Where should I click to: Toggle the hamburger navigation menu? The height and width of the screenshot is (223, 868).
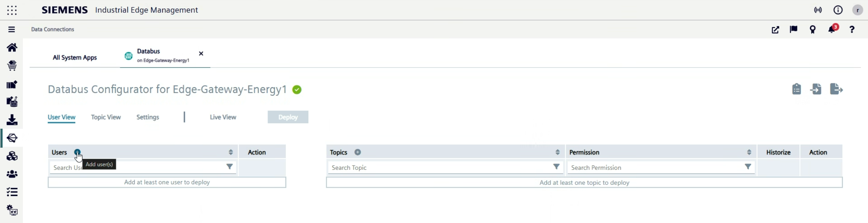pyautogui.click(x=12, y=29)
